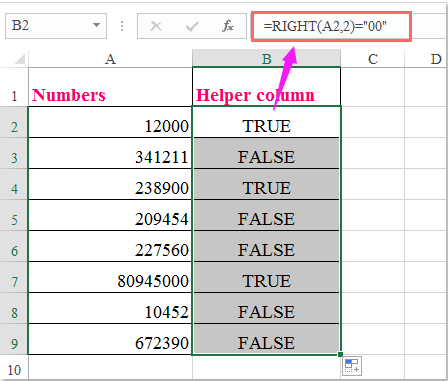Viewport: 448px width, 381px height.
Task: Select row 1 header
Action: (x=14, y=87)
